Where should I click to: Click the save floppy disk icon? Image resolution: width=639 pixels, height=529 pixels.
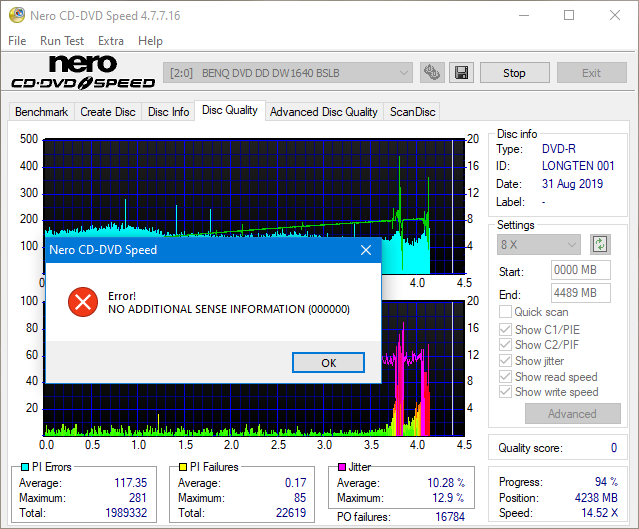tap(461, 73)
